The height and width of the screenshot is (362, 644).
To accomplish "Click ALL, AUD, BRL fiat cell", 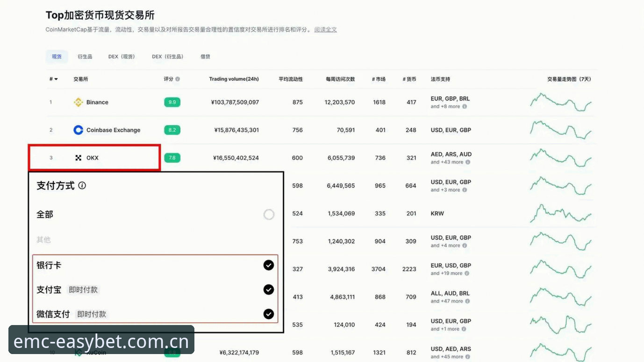I will [450, 293].
